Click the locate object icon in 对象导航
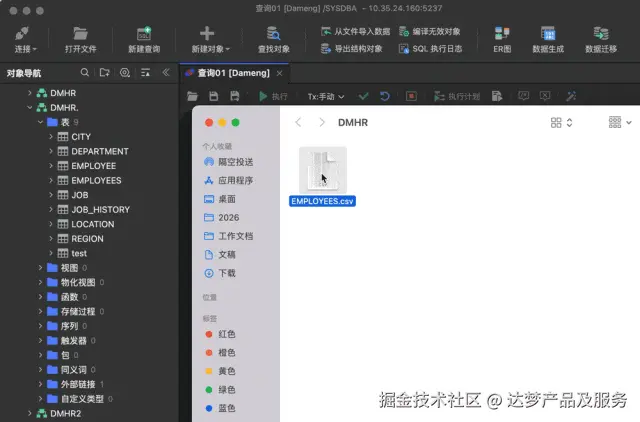640x422 pixels. (x=125, y=73)
